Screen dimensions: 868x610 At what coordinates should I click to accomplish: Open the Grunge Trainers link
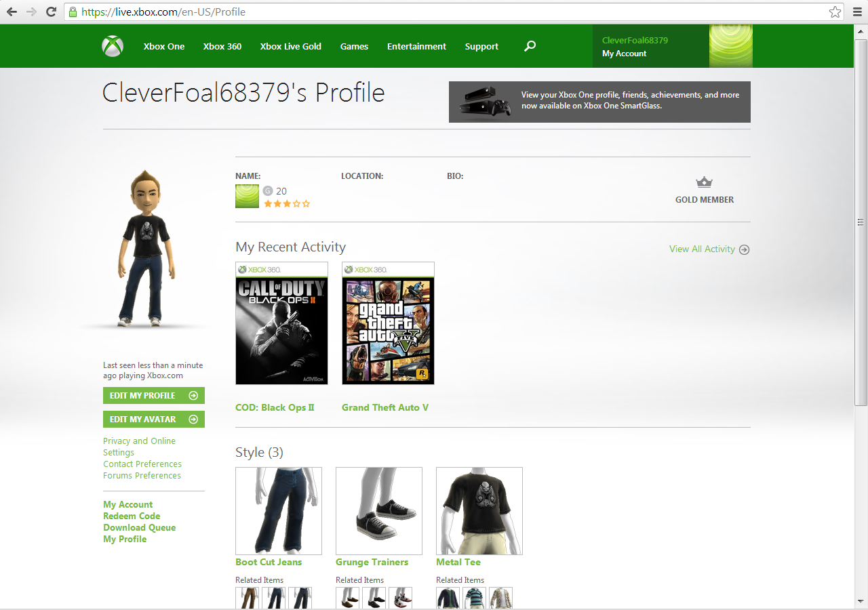[x=372, y=562]
